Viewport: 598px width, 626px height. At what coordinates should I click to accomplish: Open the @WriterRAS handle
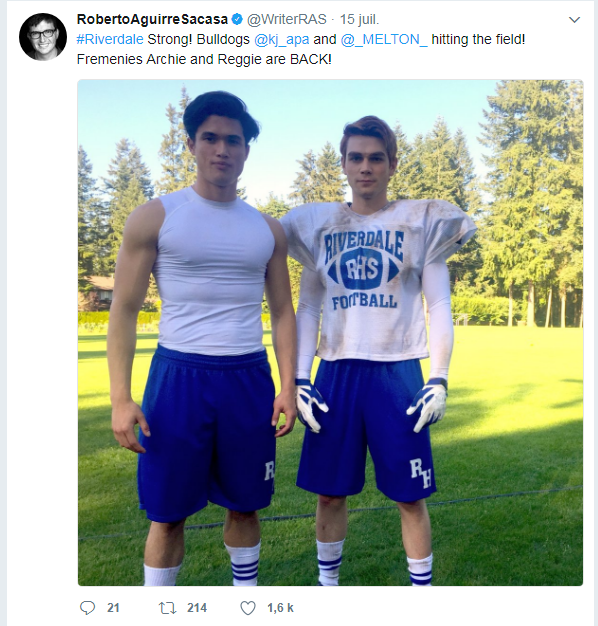pos(287,19)
